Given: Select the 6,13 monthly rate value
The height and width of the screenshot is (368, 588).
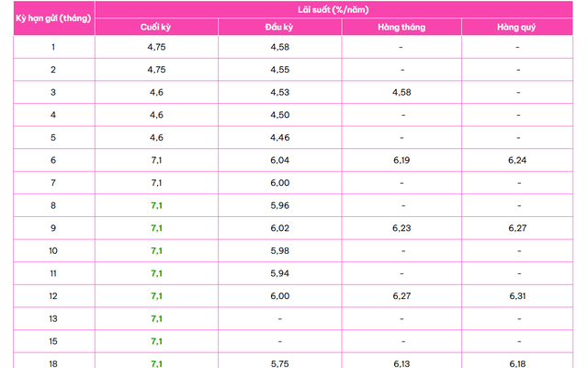Looking at the screenshot, I should 401,363.
